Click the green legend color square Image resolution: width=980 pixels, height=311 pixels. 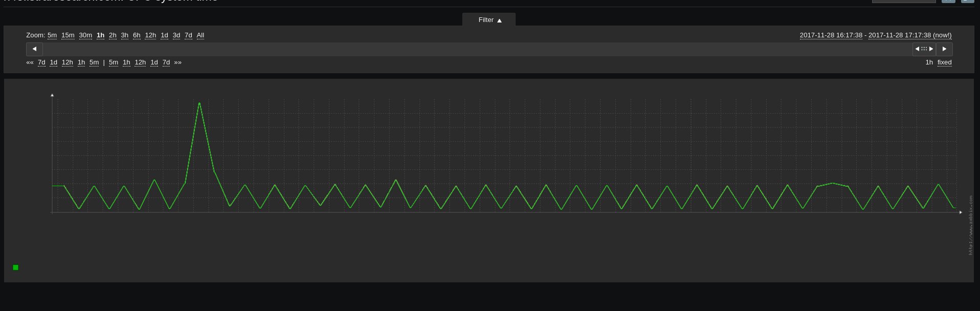(15, 268)
